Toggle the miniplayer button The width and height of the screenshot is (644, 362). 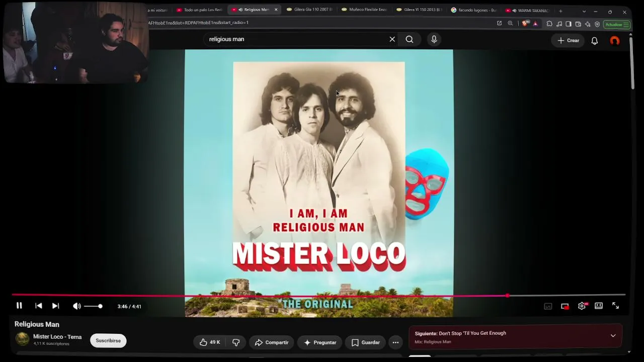565,306
